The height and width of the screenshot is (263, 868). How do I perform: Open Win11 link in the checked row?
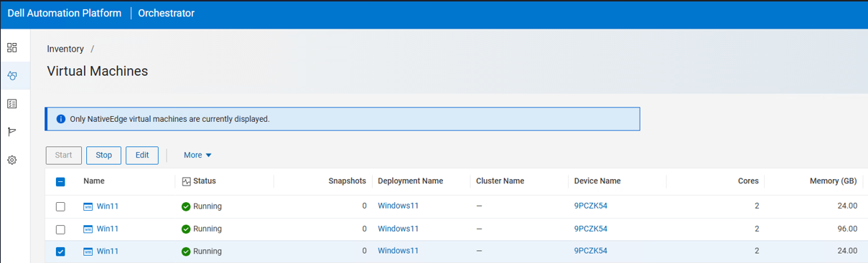[108, 252]
